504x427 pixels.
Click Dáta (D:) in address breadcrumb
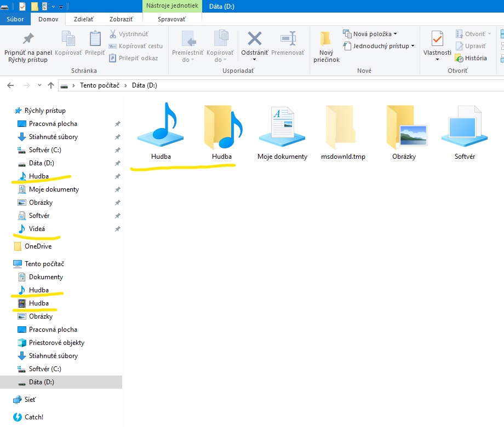[x=145, y=85]
